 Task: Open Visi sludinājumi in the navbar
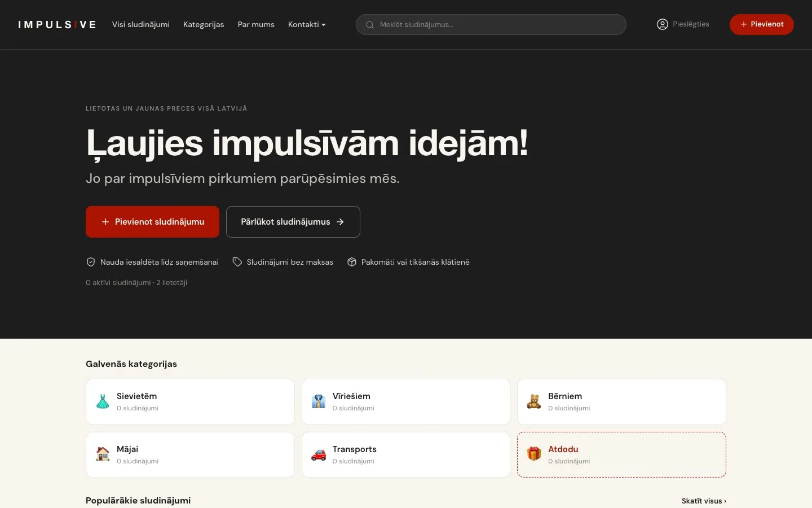tap(141, 24)
